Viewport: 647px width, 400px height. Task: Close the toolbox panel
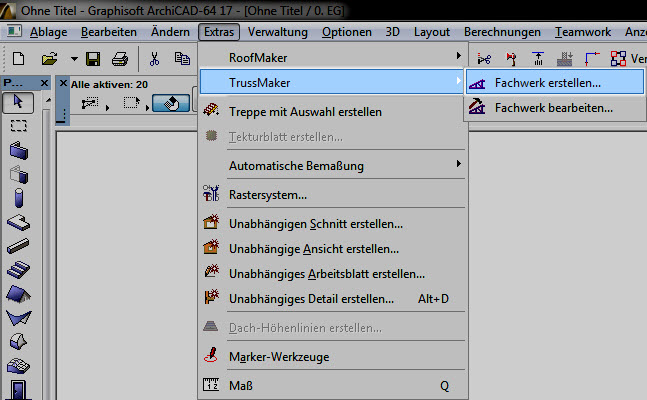tap(44, 83)
